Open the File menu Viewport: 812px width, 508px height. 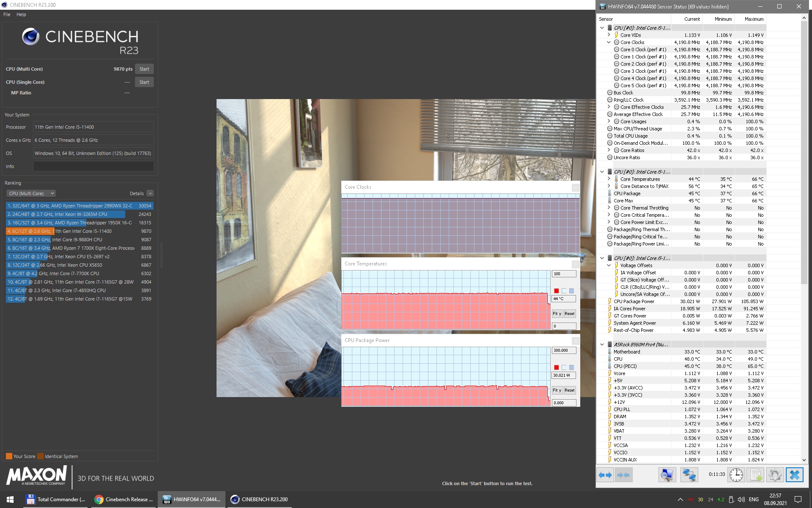(x=7, y=14)
